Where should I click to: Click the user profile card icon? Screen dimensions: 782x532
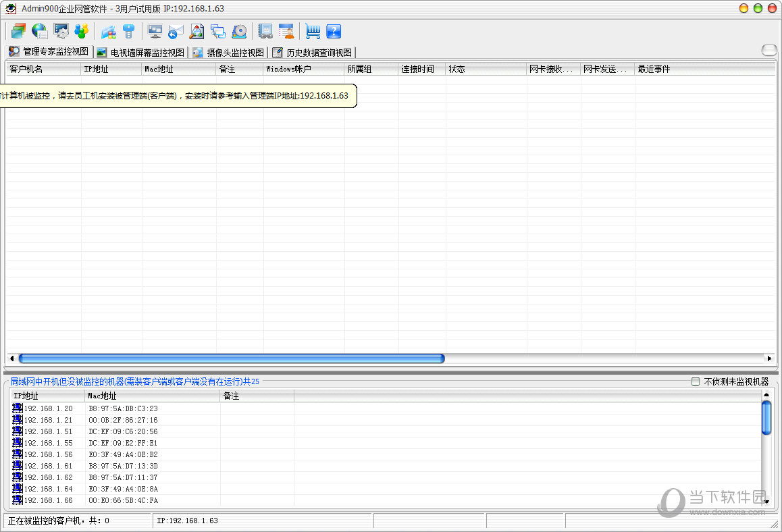286,32
